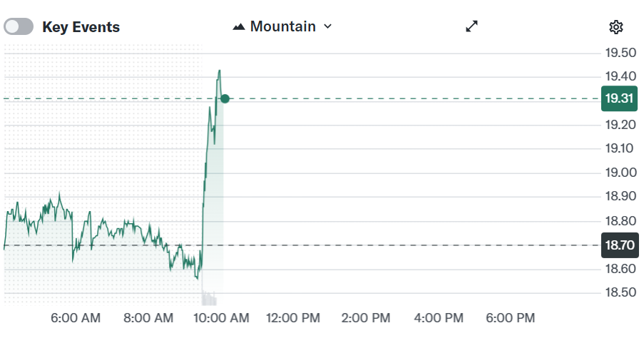644x343 pixels.
Task: Click the 10:00 AM time axis label
Action: pos(221,318)
